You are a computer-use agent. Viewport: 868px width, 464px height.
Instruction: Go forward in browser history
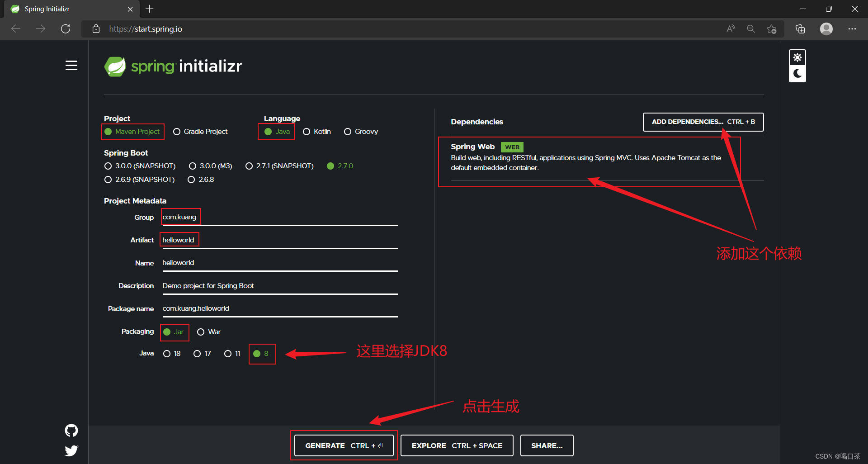[x=41, y=29]
